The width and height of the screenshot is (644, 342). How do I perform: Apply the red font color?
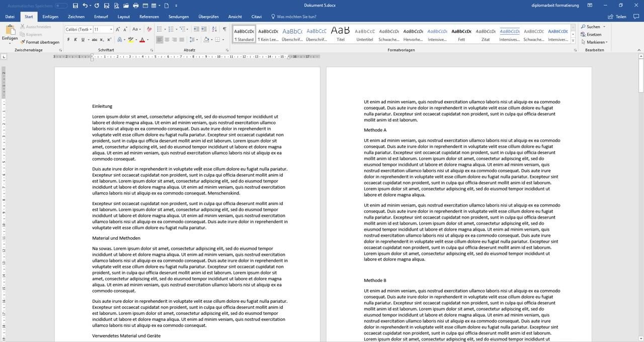point(142,40)
